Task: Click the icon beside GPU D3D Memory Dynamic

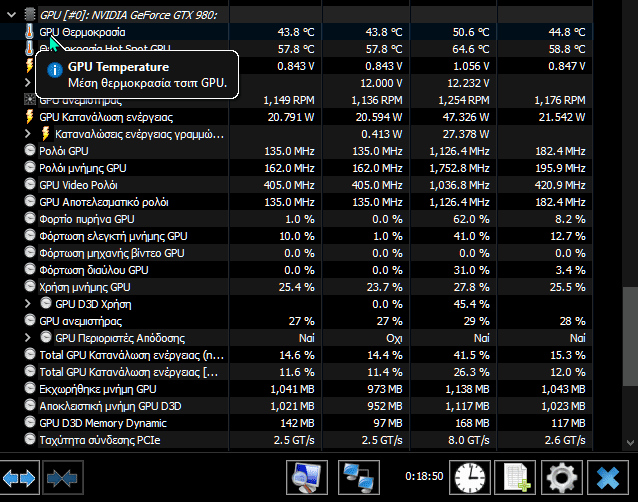Action: 30,423
